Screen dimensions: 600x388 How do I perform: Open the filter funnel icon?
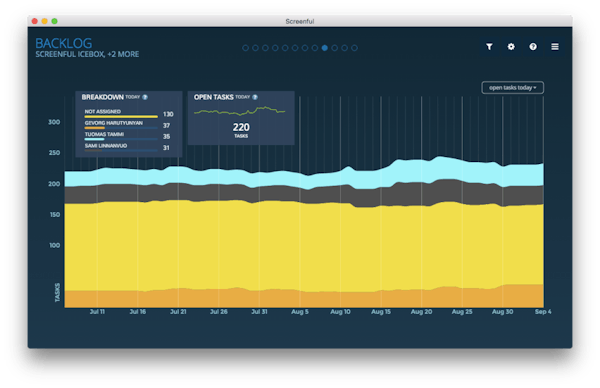tap(489, 47)
